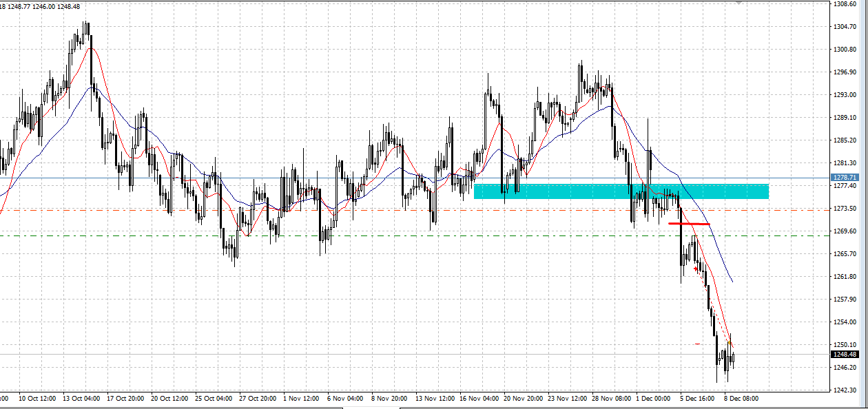Click the 1 Nov 12:00 time label
The height and width of the screenshot is (409, 868).
click(302, 398)
